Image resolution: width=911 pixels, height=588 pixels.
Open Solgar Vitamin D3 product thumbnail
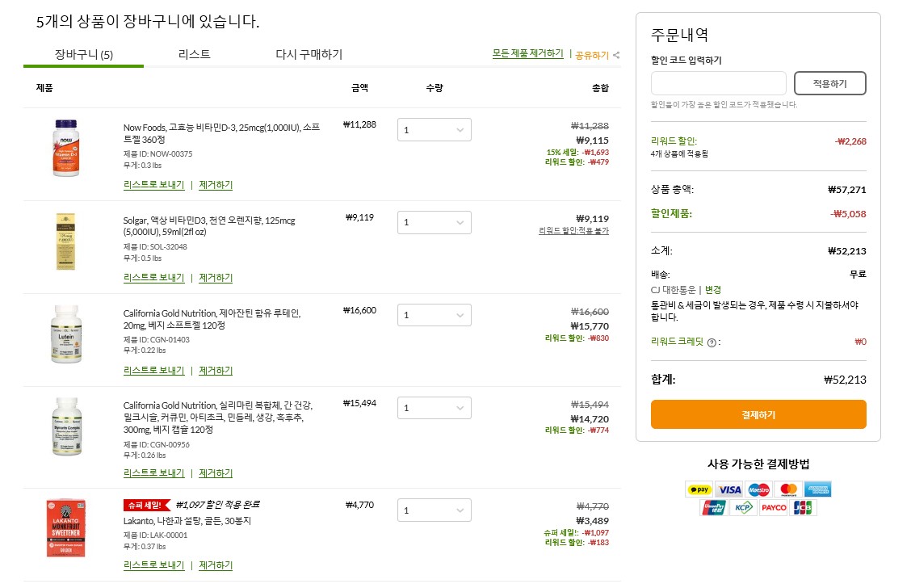point(65,241)
